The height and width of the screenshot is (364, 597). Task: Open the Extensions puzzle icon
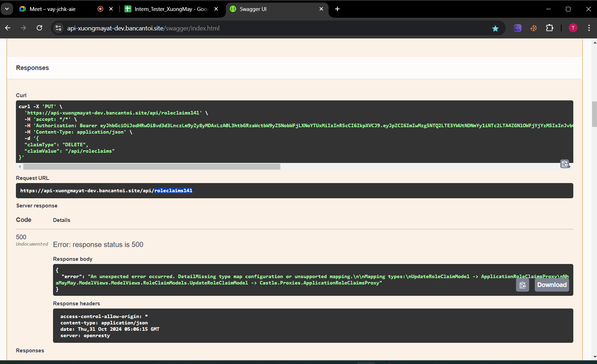click(549, 28)
